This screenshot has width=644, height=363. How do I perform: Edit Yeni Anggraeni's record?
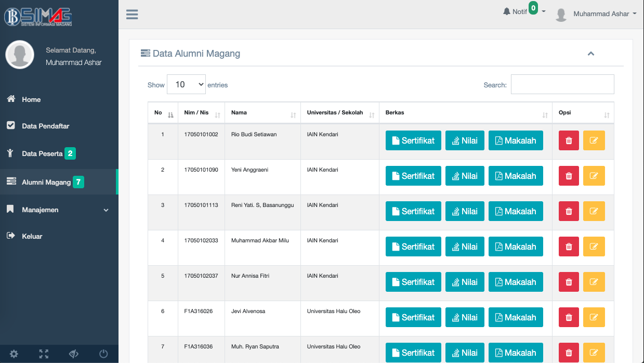594,176
